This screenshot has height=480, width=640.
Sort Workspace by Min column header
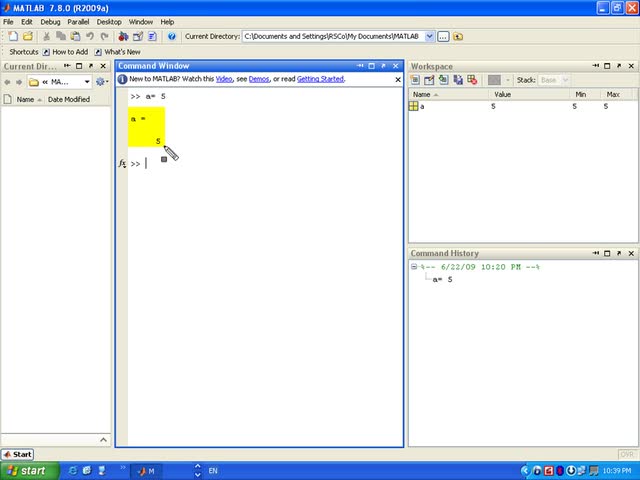pyautogui.click(x=584, y=95)
